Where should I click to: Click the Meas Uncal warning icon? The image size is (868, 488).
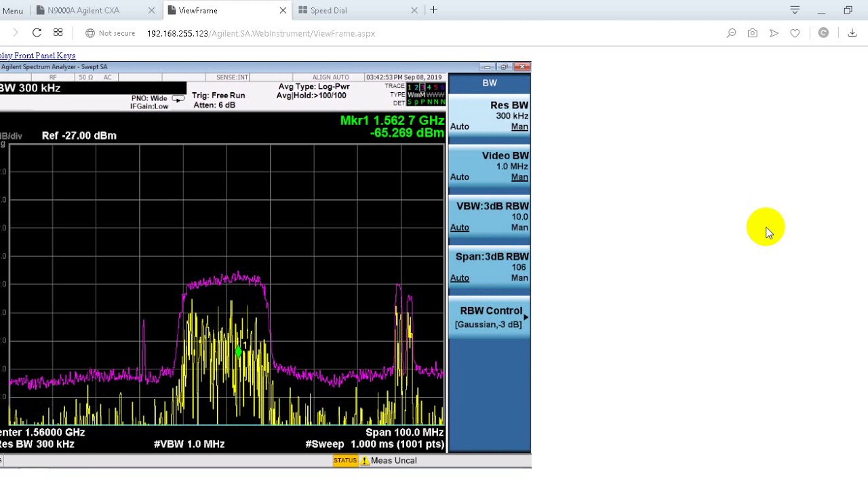point(365,461)
